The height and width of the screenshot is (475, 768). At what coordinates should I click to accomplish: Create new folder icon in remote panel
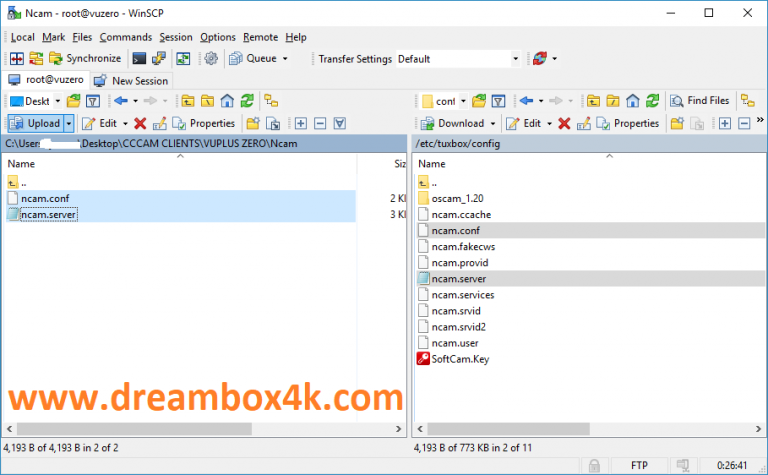click(x=677, y=123)
